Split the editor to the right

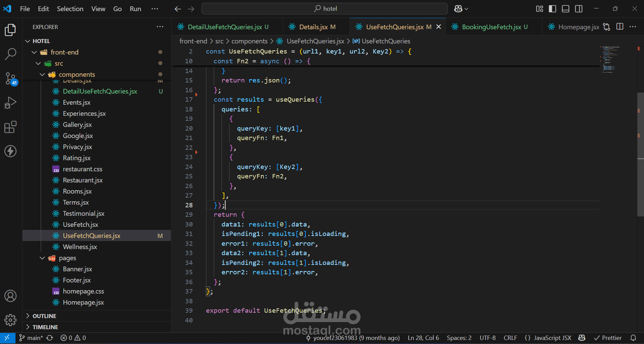click(620, 27)
